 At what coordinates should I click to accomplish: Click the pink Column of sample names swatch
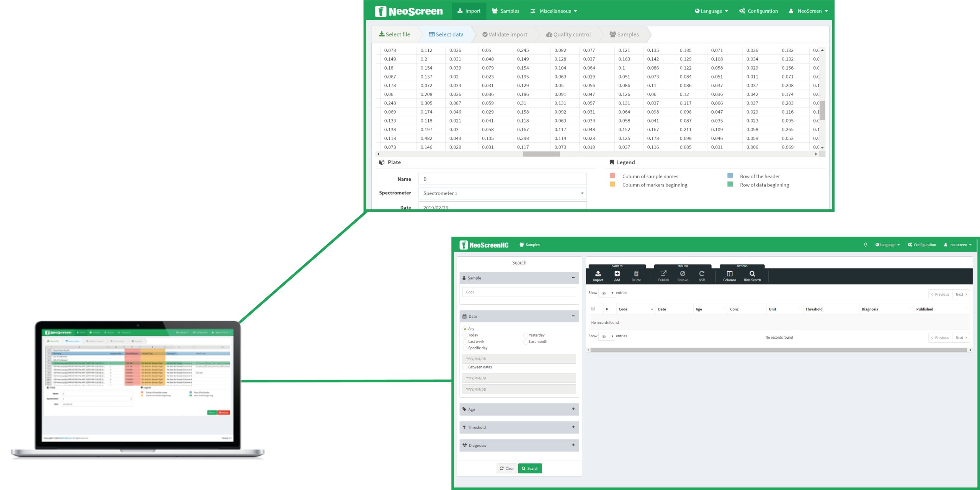tap(612, 176)
